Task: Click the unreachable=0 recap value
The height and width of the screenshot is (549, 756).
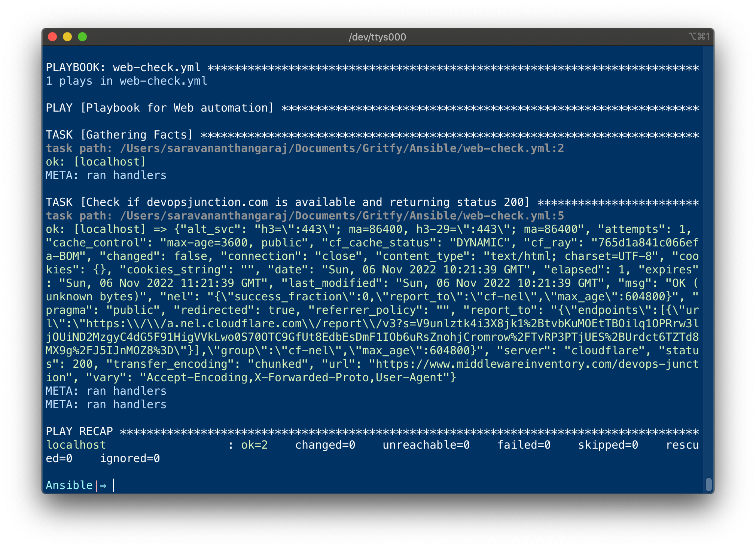Action: [426, 445]
